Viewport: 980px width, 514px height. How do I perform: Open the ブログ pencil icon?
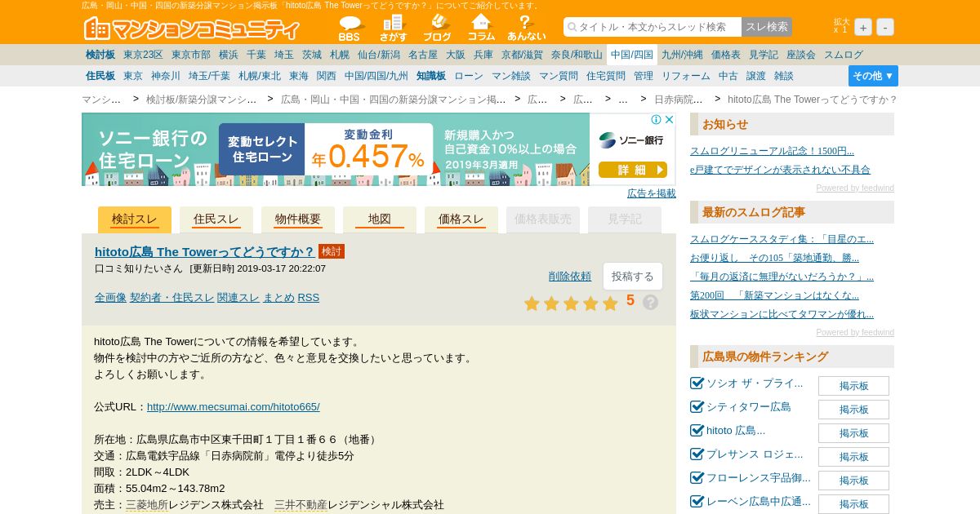[437, 29]
